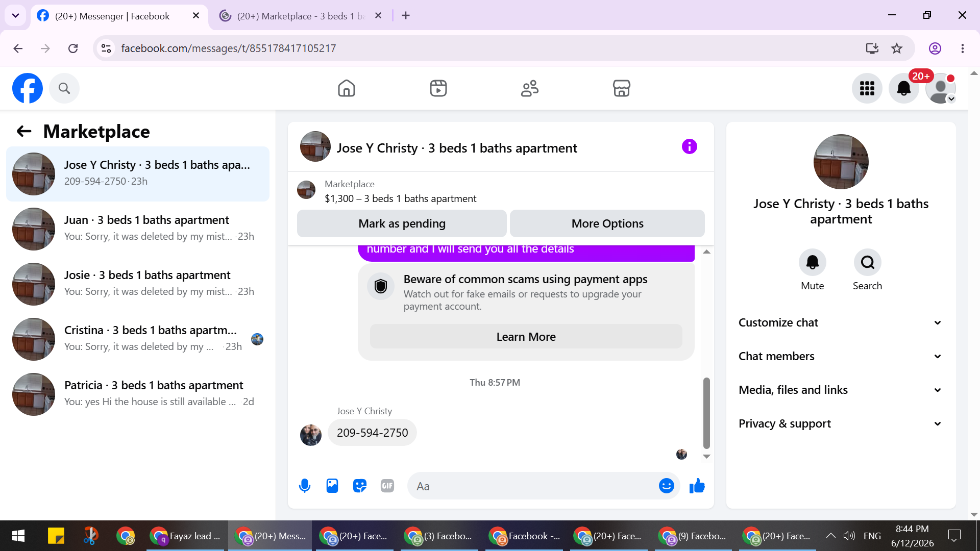
Task: Attach a photo file
Action: click(x=332, y=486)
